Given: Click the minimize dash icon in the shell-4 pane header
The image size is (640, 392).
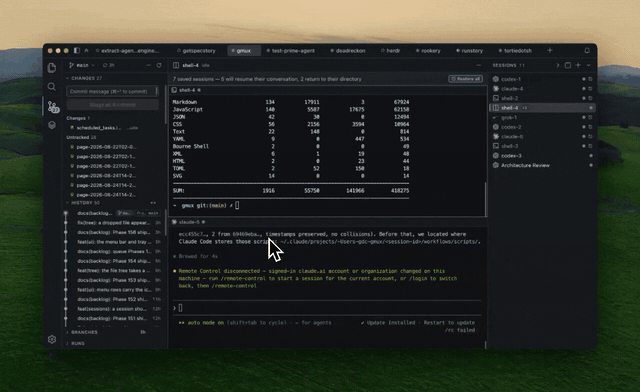Looking at the screenshot, I should [x=478, y=65].
